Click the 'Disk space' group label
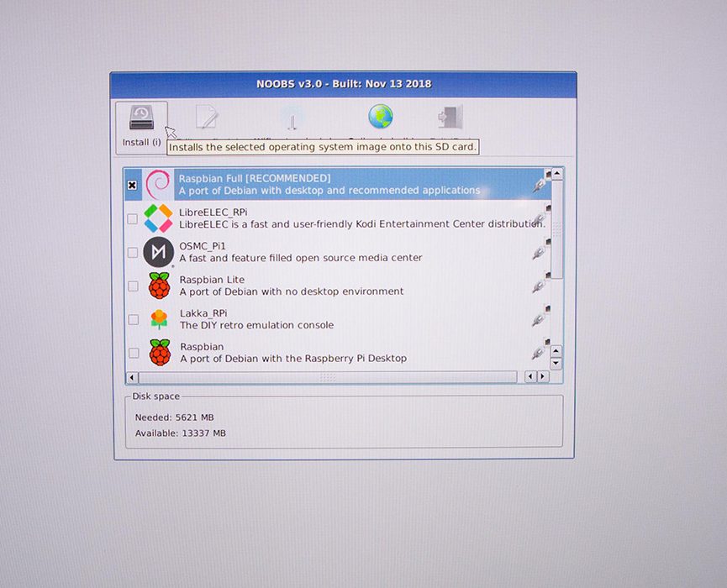The image size is (727, 588). (x=155, y=396)
